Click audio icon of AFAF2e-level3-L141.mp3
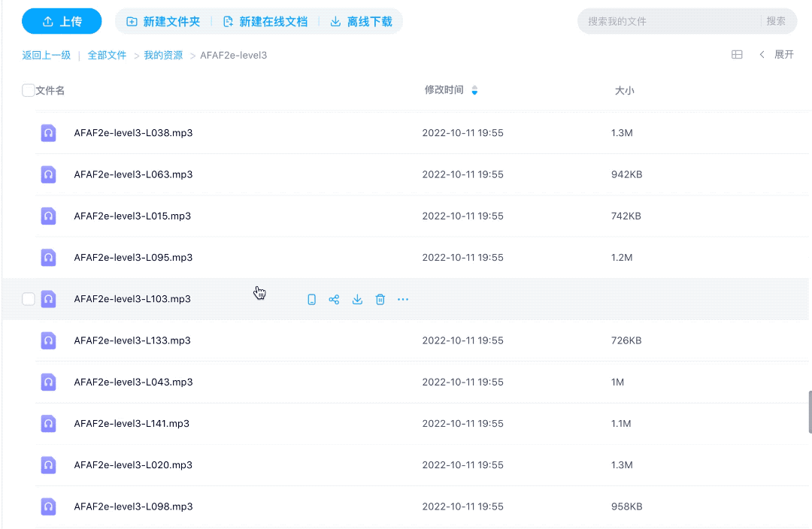 pyautogui.click(x=48, y=423)
